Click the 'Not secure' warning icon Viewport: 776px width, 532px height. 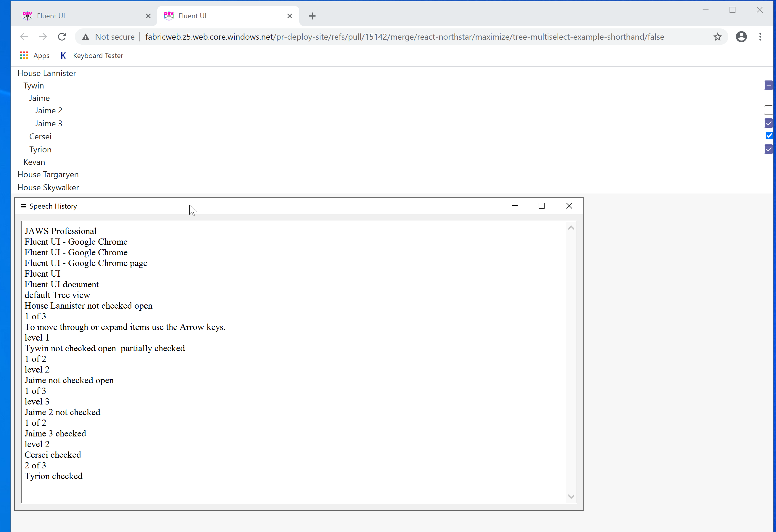click(x=86, y=37)
